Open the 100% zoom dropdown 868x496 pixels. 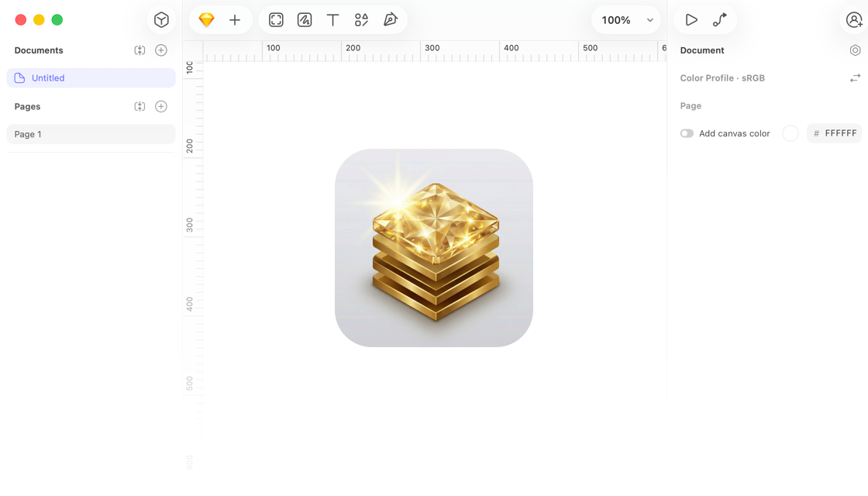click(625, 19)
